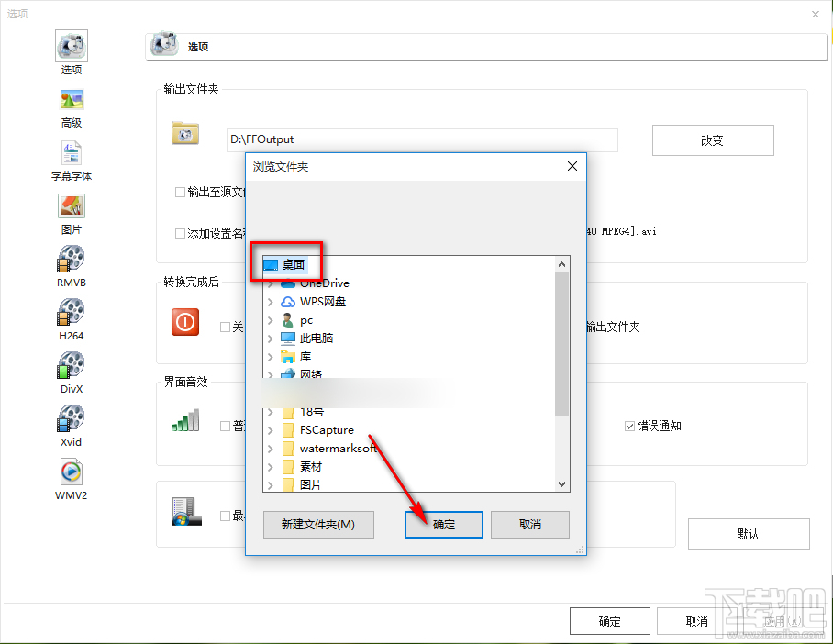Viewport: 833px width, 644px height.
Task: Open the 选项 options category icon
Action: tap(72, 46)
